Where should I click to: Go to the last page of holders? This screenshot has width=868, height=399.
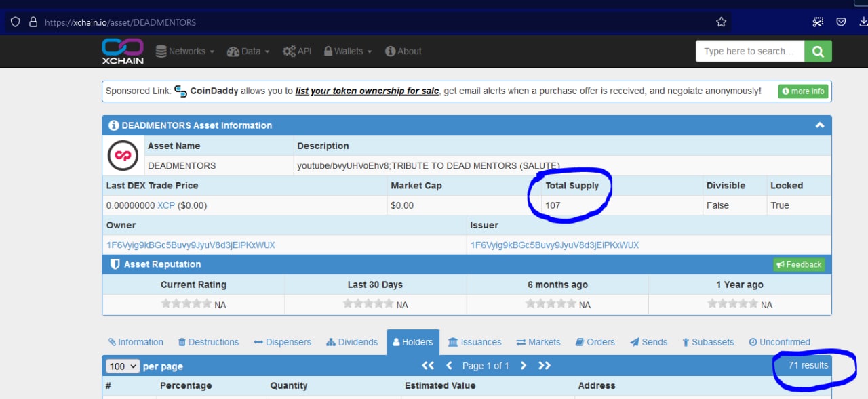(x=545, y=366)
